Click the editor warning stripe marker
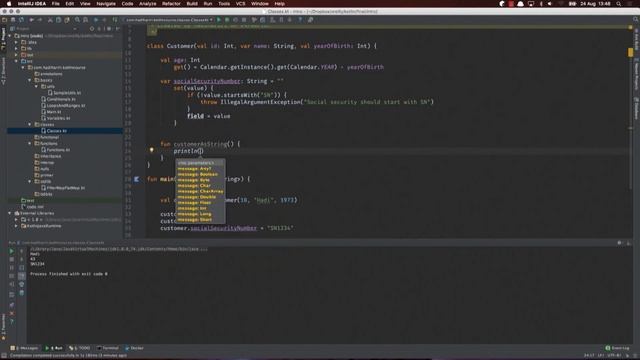This screenshot has width=640, height=360. [x=631, y=53]
